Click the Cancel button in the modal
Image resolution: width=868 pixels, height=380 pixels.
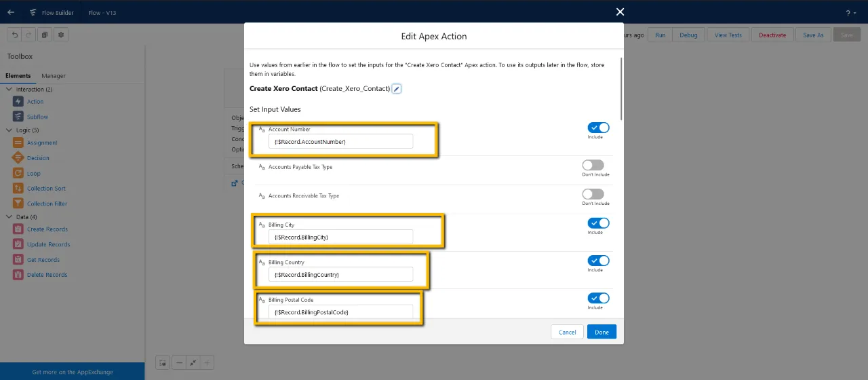tap(568, 332)
